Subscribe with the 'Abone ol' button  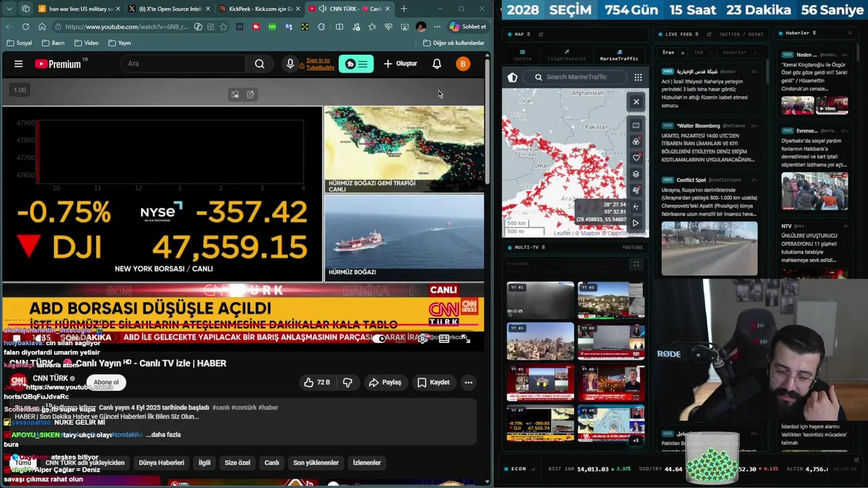pyautogui.click(x=106, y=382)
